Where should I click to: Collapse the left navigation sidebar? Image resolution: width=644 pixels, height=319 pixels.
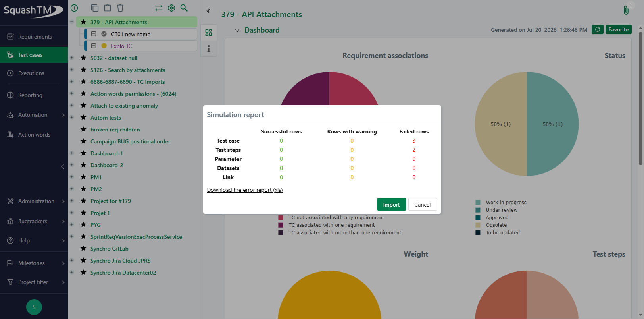[x=62, y=167]
